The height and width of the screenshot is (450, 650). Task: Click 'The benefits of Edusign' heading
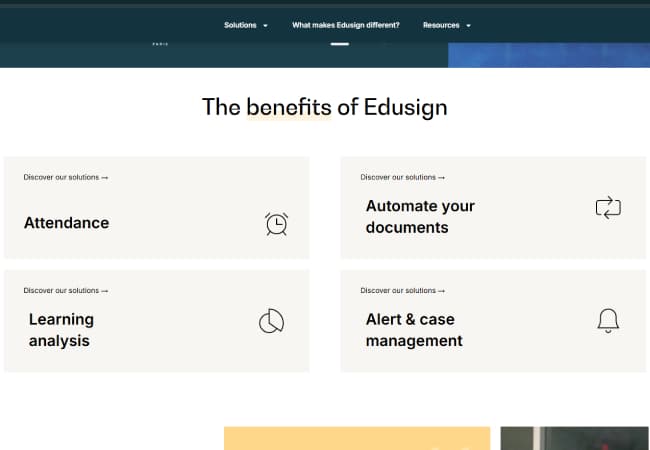tap(325, 106)
